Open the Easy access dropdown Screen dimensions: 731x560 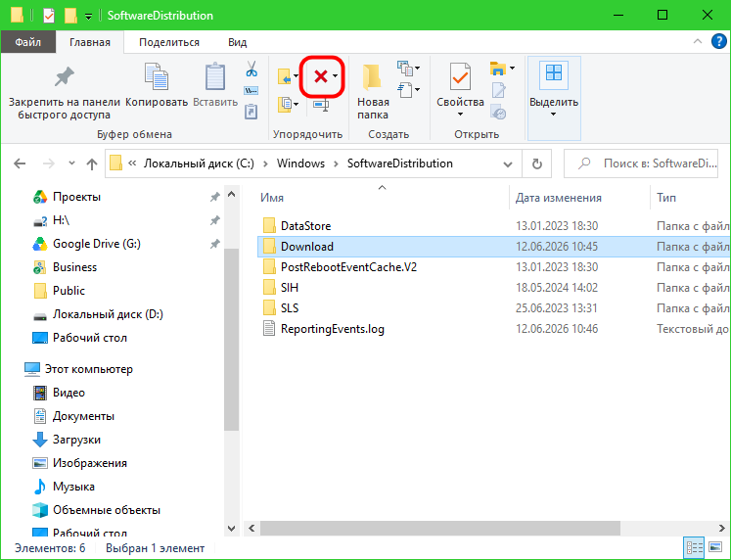click(417, 89)
